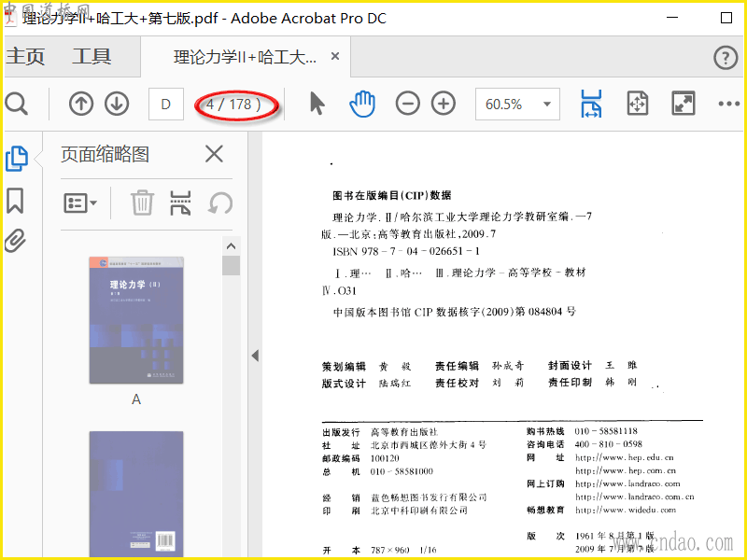Click the postal code 100120

click(x=385, y=458)
